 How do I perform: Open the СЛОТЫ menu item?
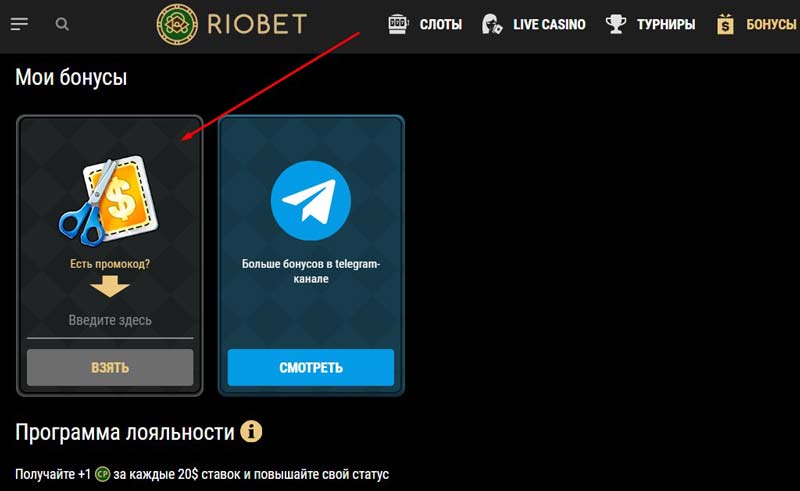point(441,24)
